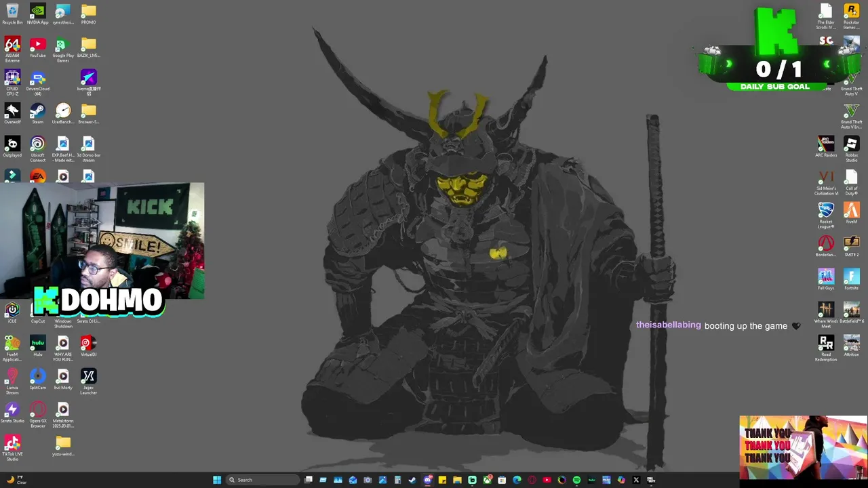Open the CPUID CPU-Z shortcut
The height and width of the screenshot is (488, 868).
[x=12, y=83]
